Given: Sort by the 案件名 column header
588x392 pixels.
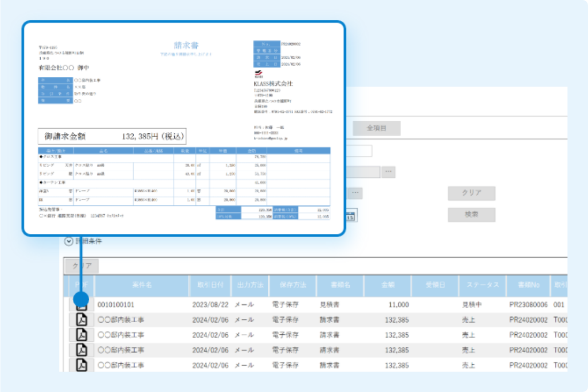Looking at the screenshot, I should (x=142, y=285).
